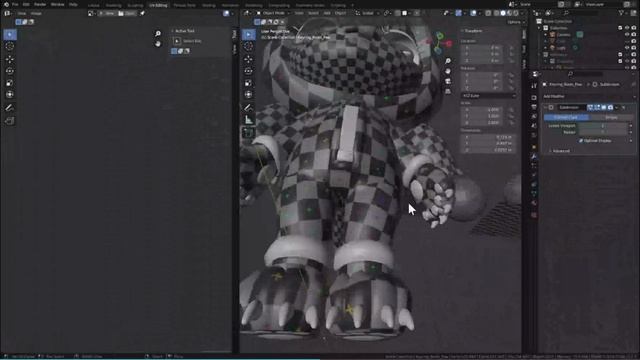Activate Select Box tool in 3D viewport toolbar
640x360 pixels.
pos(248,34)
